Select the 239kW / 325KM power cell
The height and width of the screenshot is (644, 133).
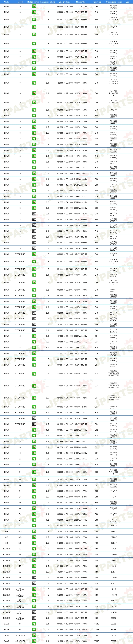point(81,465)
